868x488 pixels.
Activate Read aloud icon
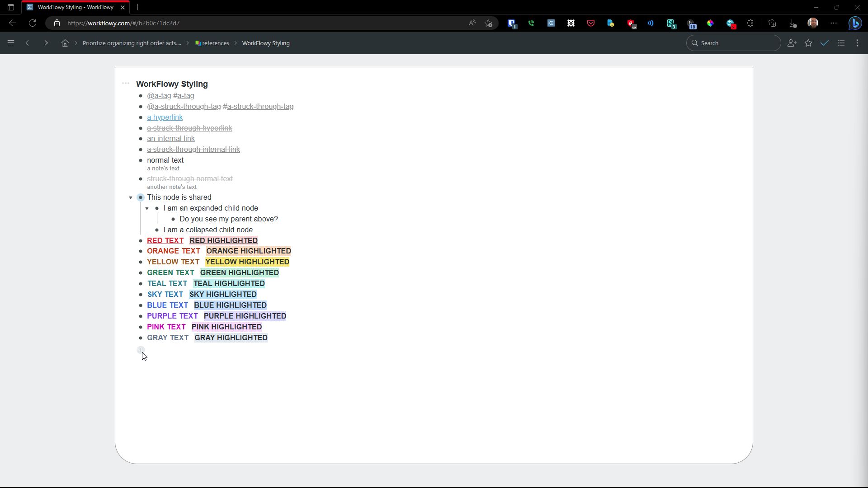pos(472,23)
